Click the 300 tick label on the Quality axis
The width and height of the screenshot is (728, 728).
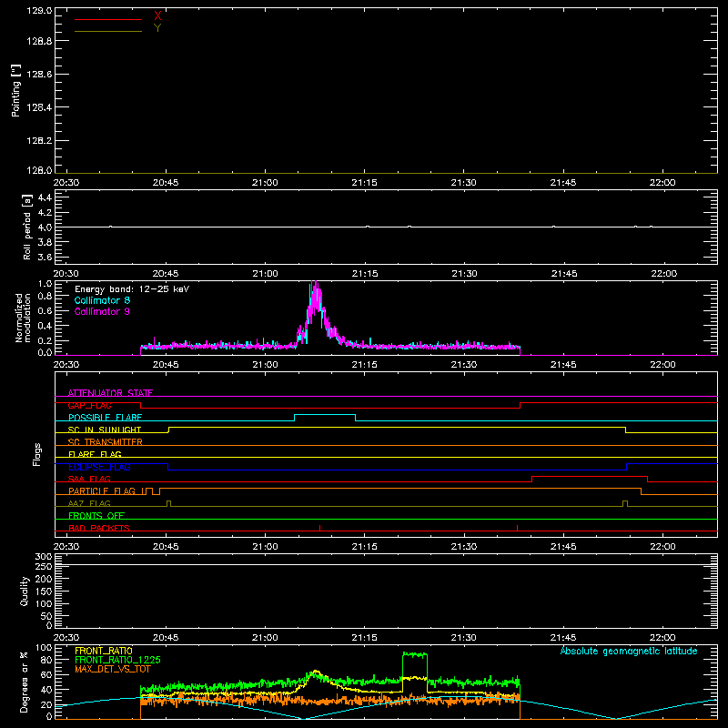[x=44, y=556]
